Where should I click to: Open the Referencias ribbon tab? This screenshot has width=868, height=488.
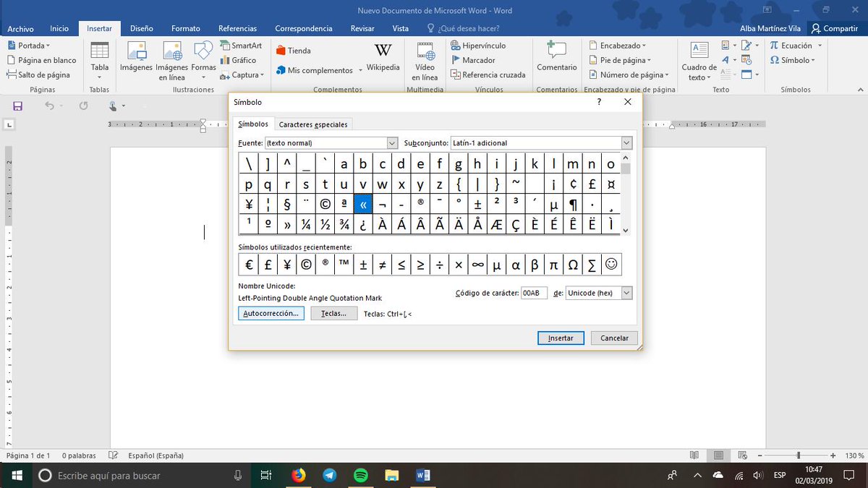pyautogui.click(x=237, y=28)
